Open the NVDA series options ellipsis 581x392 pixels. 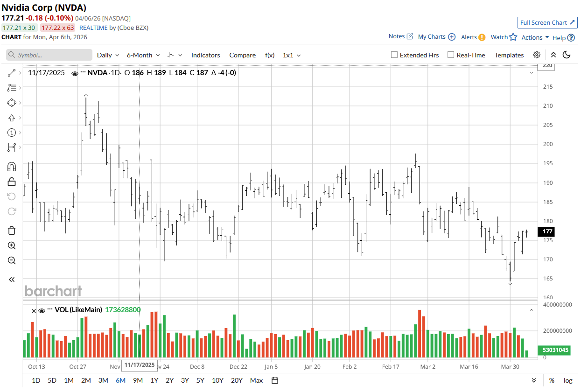point(83,73)
